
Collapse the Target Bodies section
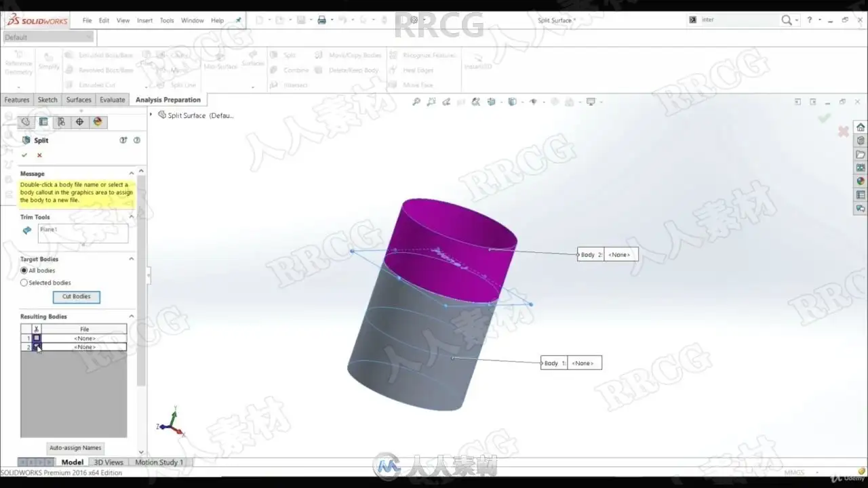(132, 259)
